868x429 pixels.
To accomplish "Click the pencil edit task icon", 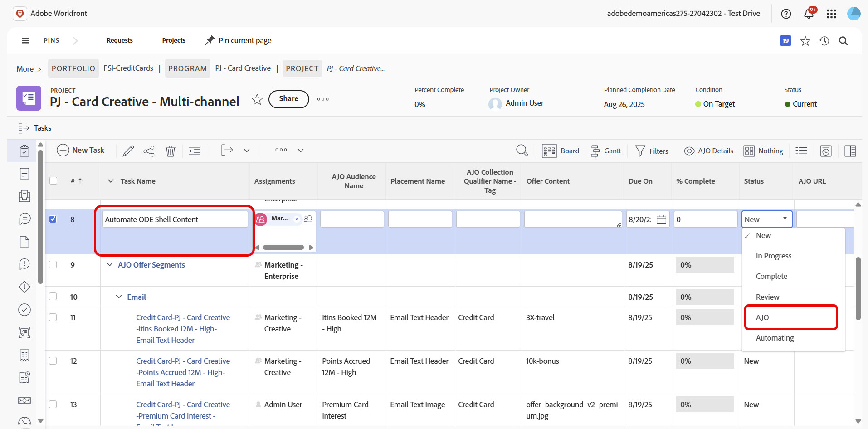I will pyautogui.click(x=128, y=151).
